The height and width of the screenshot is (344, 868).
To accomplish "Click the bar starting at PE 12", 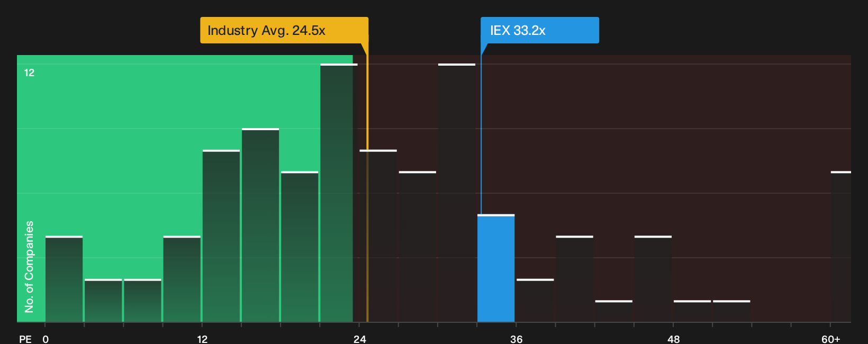I will pos(221,236).
